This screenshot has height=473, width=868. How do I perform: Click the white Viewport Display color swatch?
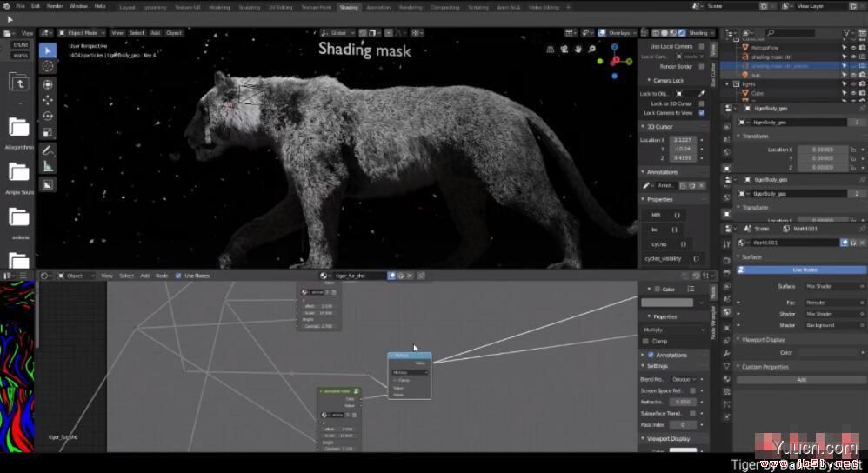click(x=683, y=450)
